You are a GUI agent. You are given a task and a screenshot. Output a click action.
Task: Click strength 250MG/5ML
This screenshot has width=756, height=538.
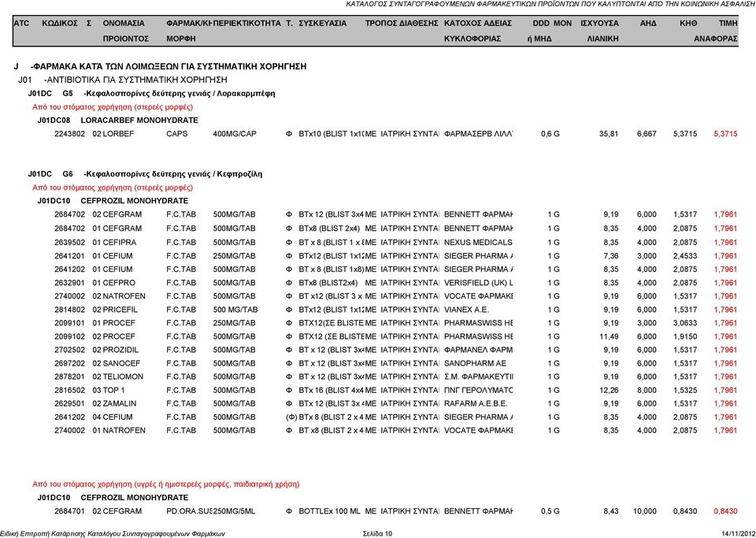coord(234,511)
